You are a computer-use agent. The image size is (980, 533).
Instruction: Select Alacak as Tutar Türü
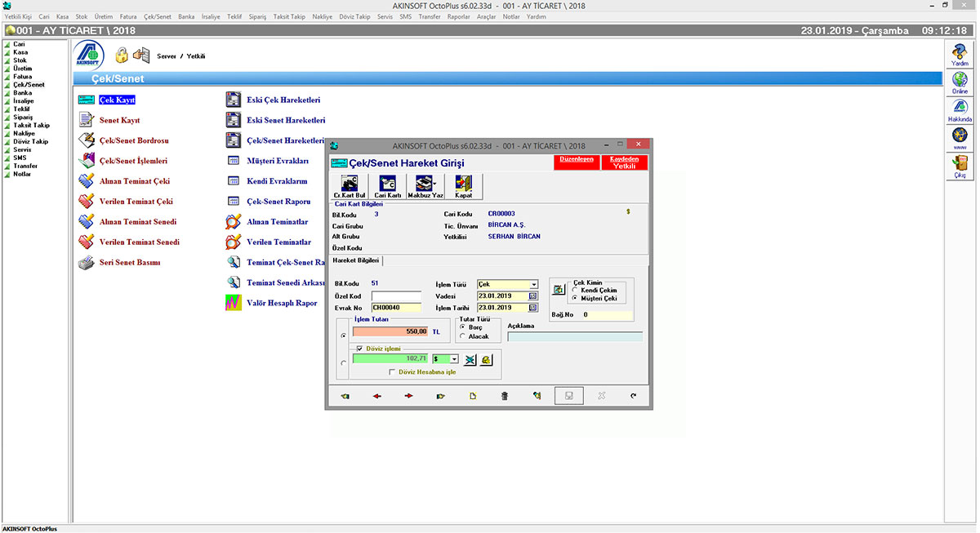click(463, 336)
